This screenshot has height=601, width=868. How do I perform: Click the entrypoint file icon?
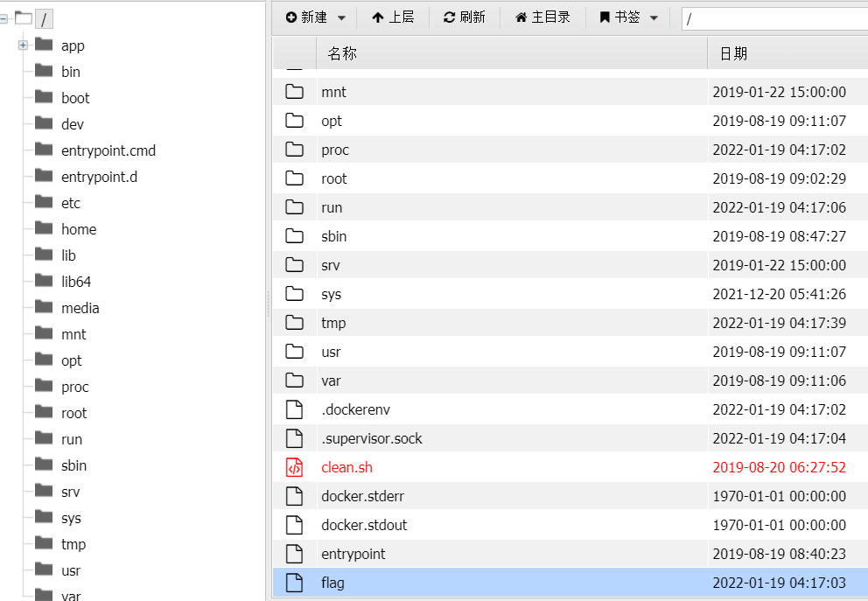tap(295, 554)
